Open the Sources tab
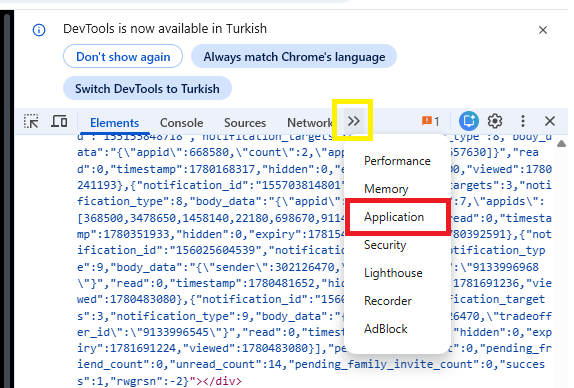This screenshot has height=388, width=574. point(245,123)
